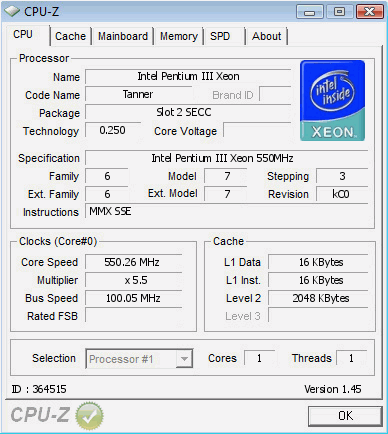Select the CPU tab

(23, 34)
